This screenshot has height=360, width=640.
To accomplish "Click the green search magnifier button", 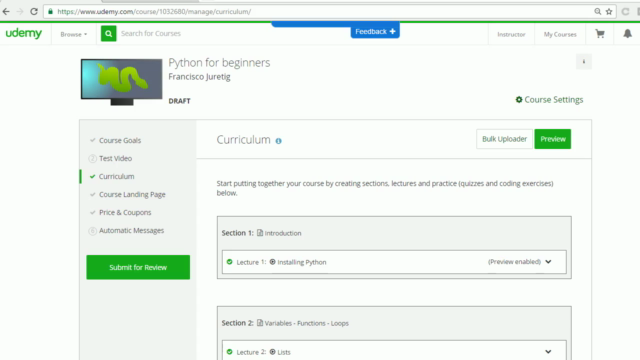I will (109, 33).
